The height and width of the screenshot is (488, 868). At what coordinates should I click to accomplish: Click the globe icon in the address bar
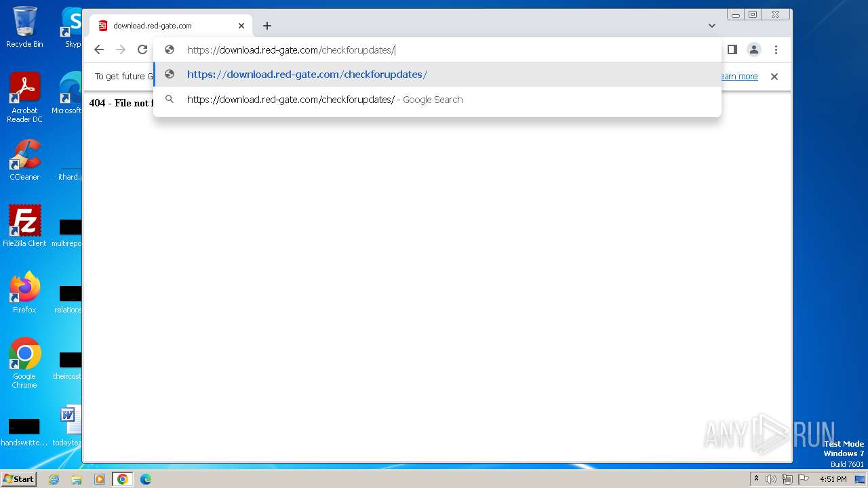pos(170,49)
